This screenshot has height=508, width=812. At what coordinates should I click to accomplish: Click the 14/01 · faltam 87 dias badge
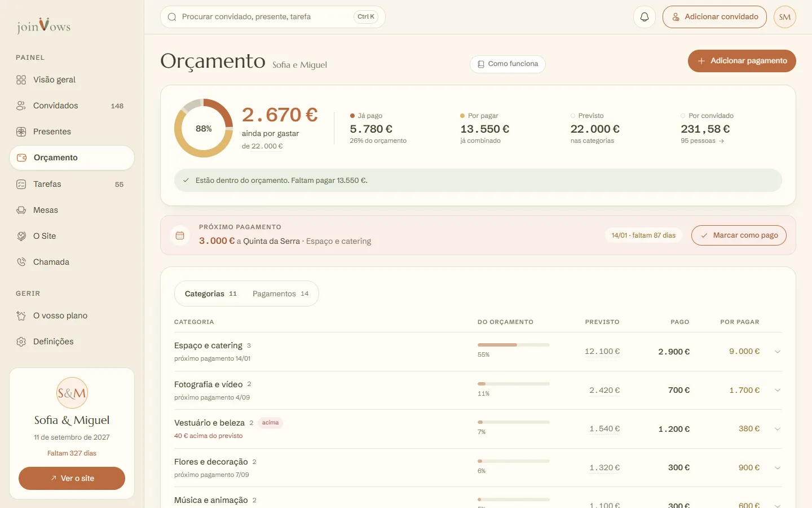pyautogui.click(x=643, y=235)
